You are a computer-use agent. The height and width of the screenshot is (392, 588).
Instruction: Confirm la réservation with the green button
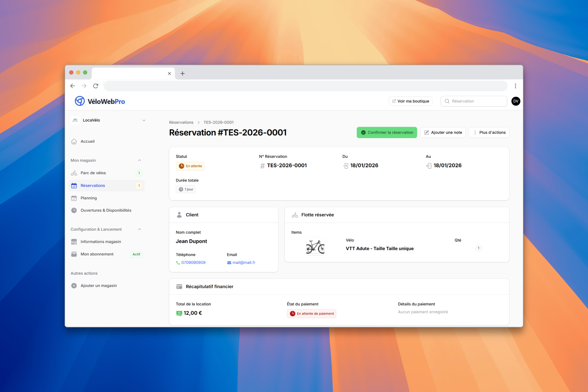click(386, 132)
